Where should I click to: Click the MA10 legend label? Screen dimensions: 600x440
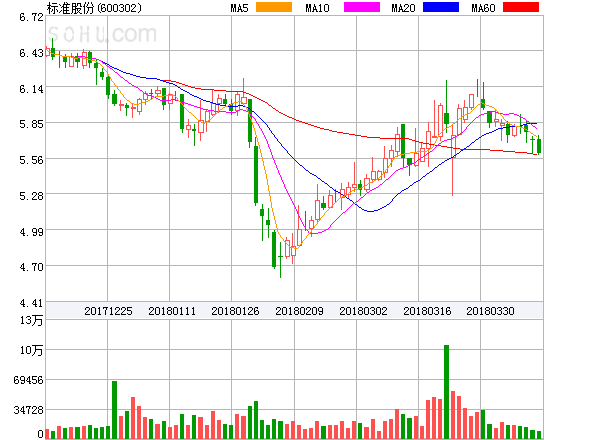click(317, 8)
